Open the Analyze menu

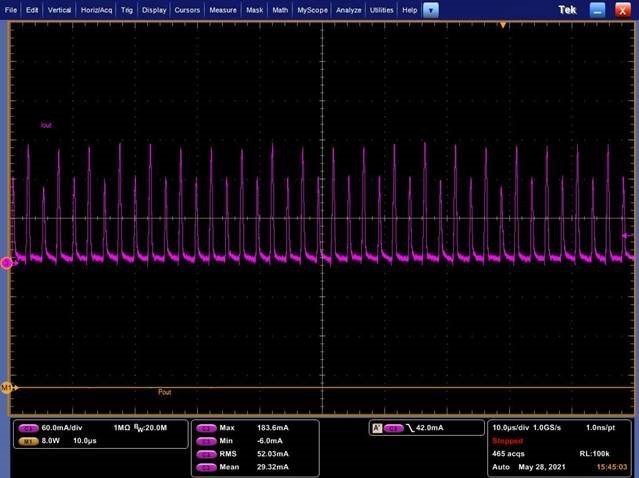(348, 10)
